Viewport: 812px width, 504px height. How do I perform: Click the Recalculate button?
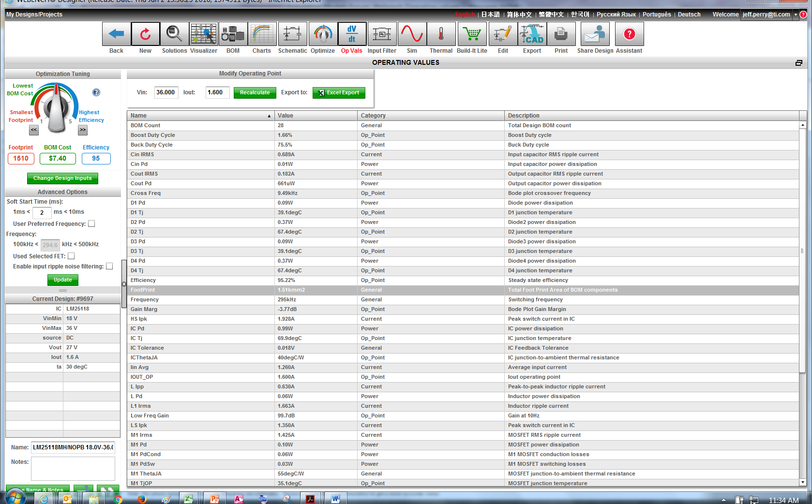[255, 92]
